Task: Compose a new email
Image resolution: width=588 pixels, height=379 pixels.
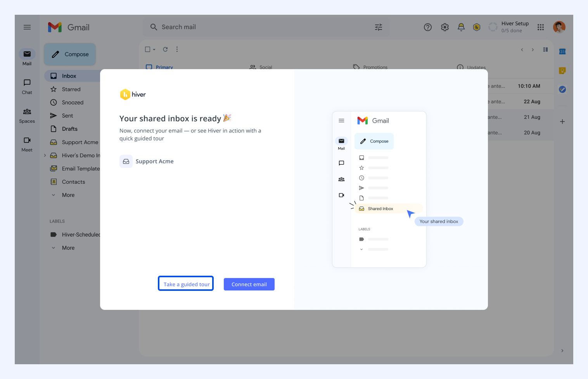Action: coord(70,54)
